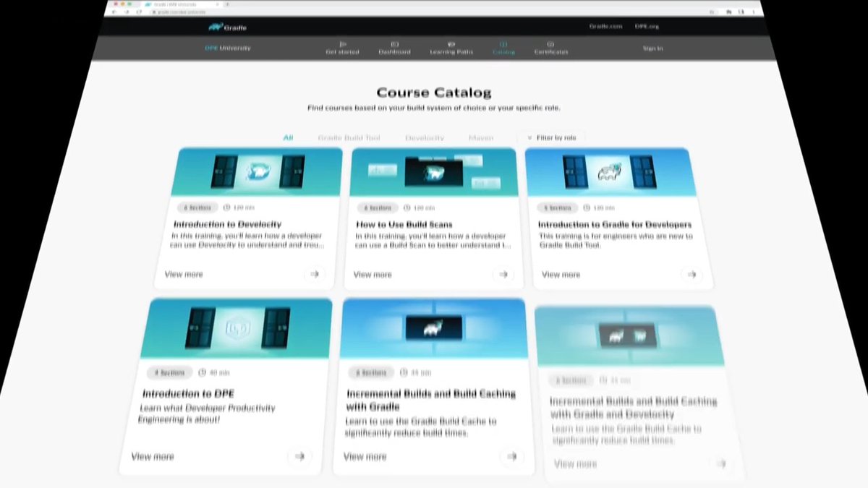
Task: Click sections badge on How to Use Build Scans card
Action: click(x=376, y=207)
